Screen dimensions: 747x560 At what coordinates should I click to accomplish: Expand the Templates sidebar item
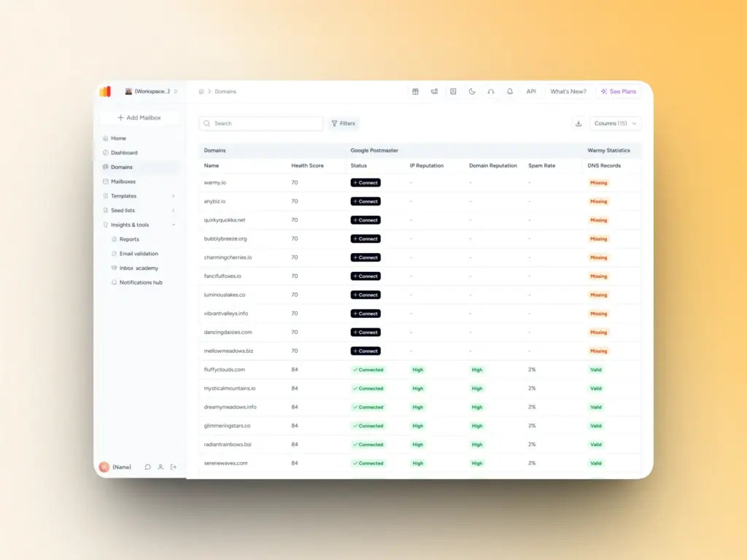[123, 195]
